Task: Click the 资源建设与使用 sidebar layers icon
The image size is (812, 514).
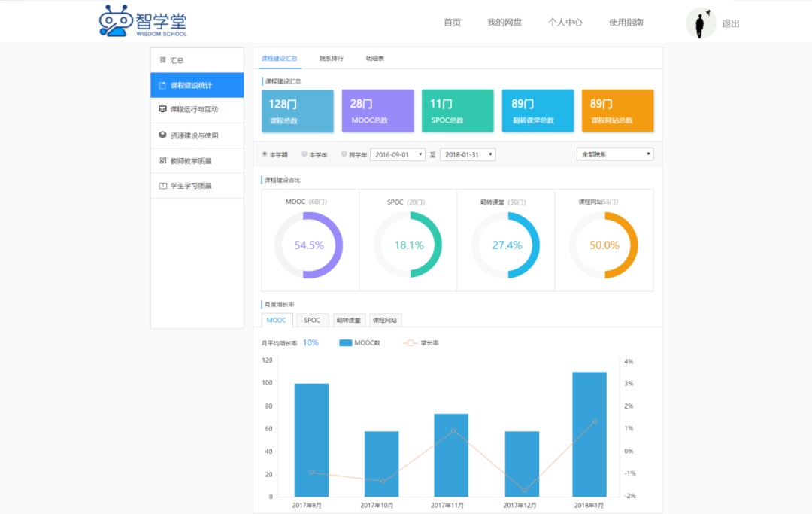Action: [162, 135]
